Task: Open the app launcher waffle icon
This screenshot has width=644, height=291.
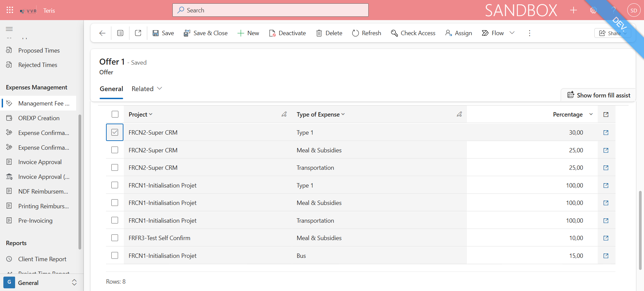Action: pos(10,10)
